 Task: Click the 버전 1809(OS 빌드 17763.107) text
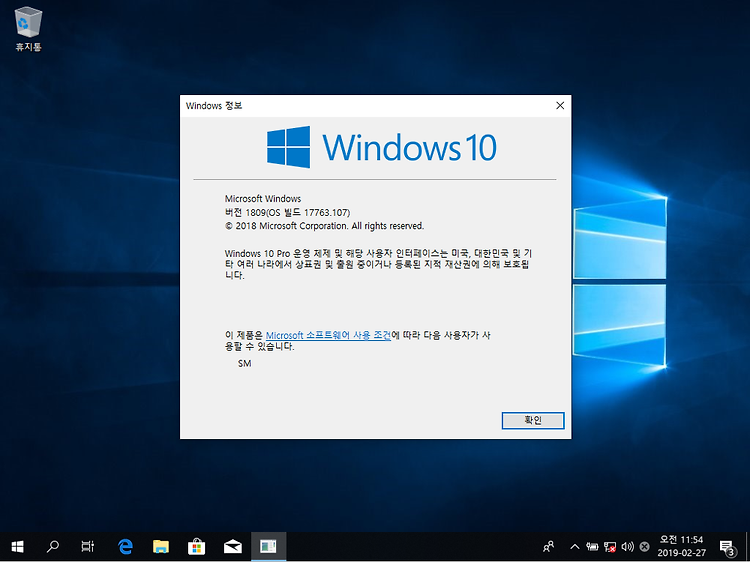tap(287, 212)
